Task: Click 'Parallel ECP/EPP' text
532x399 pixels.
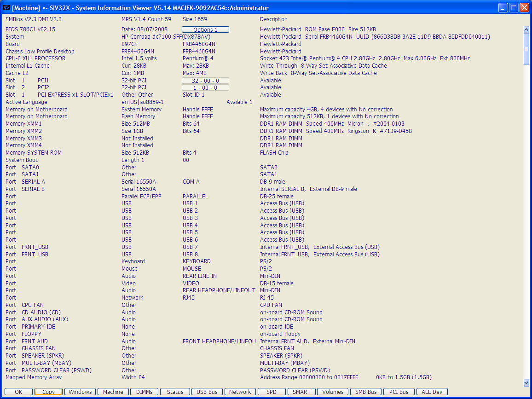Action: [x=141, y=197]
